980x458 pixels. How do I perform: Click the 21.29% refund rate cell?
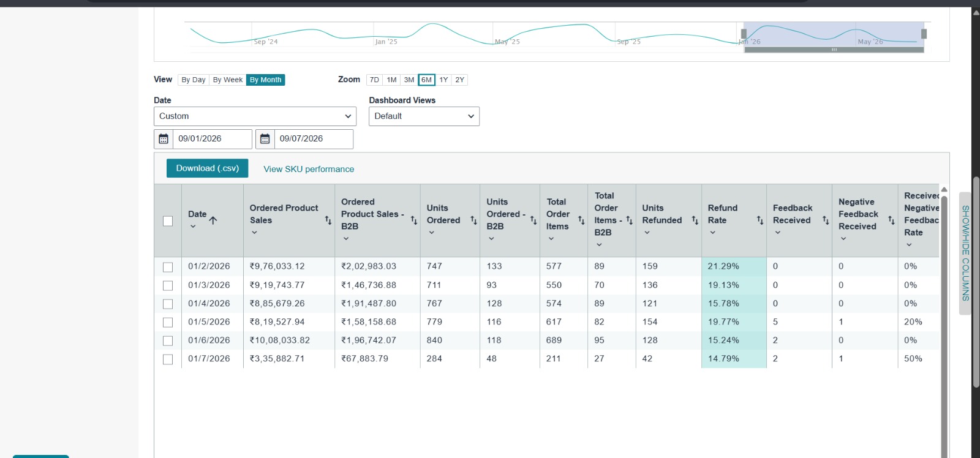734,266
